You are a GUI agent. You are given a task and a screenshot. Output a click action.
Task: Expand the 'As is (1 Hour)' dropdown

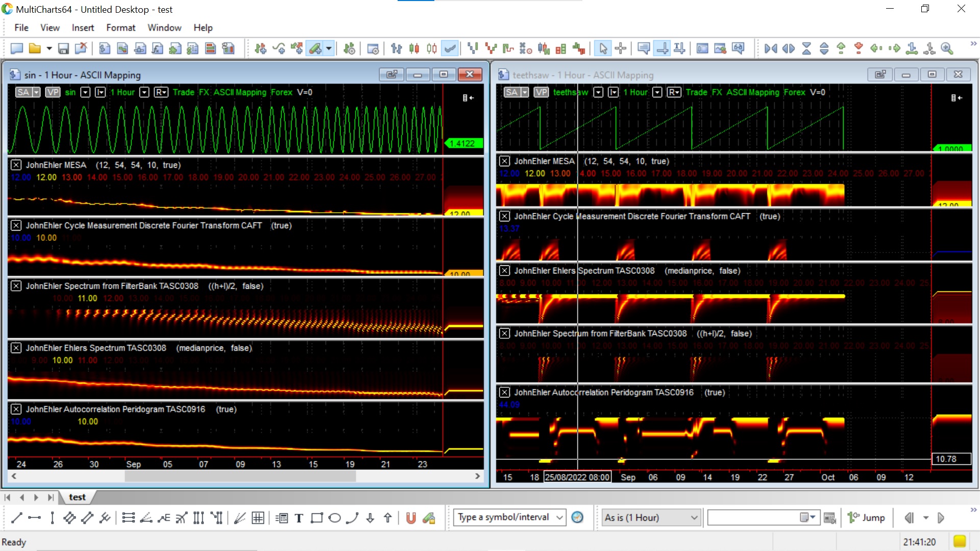coord(694,517)
